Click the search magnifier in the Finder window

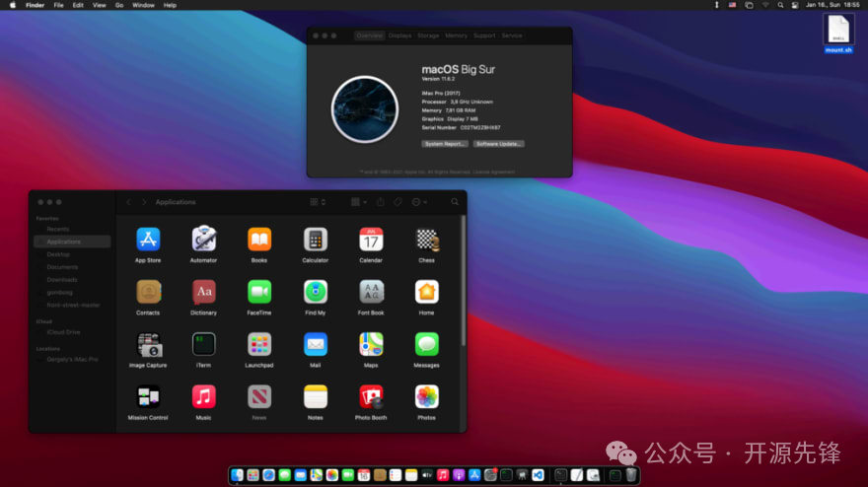tap(455, 202)
